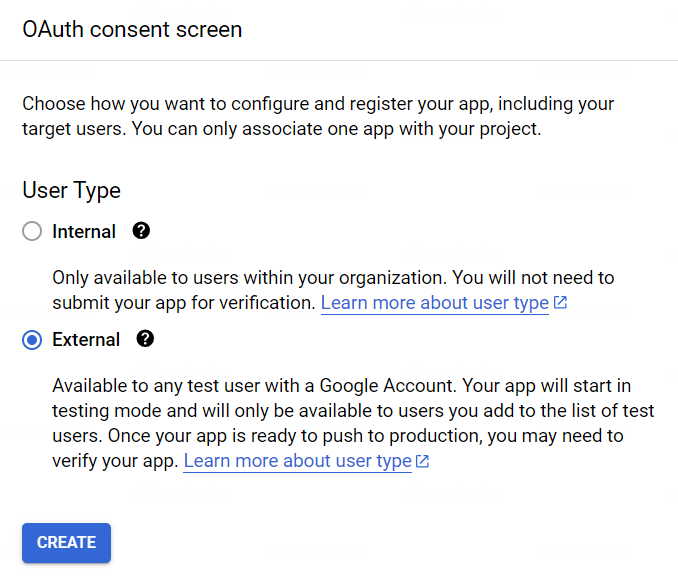This screenshot has width=678, height=577.
Task: Click external-link icon after Internal's Learn more
Action: click(x=560, y=302)
